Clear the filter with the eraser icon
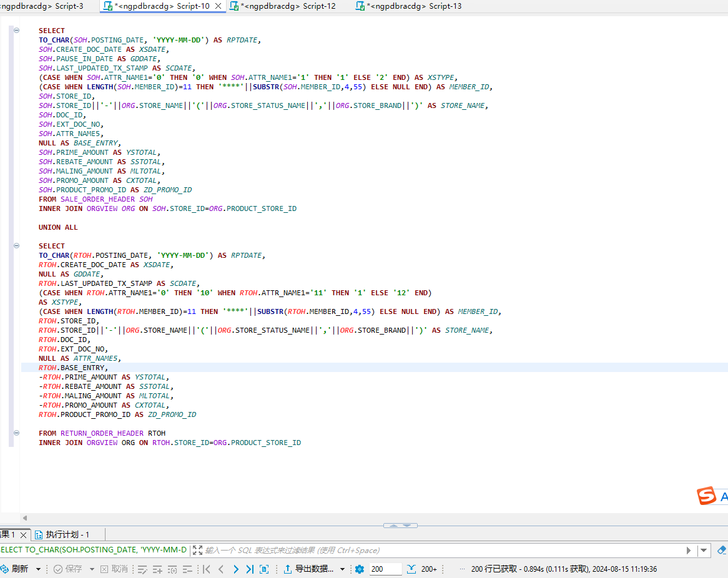The width and height of the screenshot is (728, 578). point(722,550)
